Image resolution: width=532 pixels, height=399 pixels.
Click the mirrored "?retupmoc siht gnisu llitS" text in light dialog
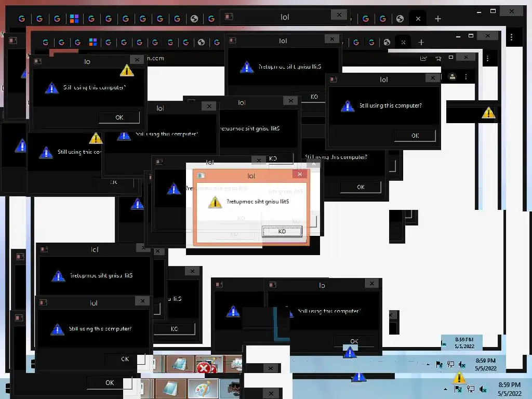pos(258,202)
